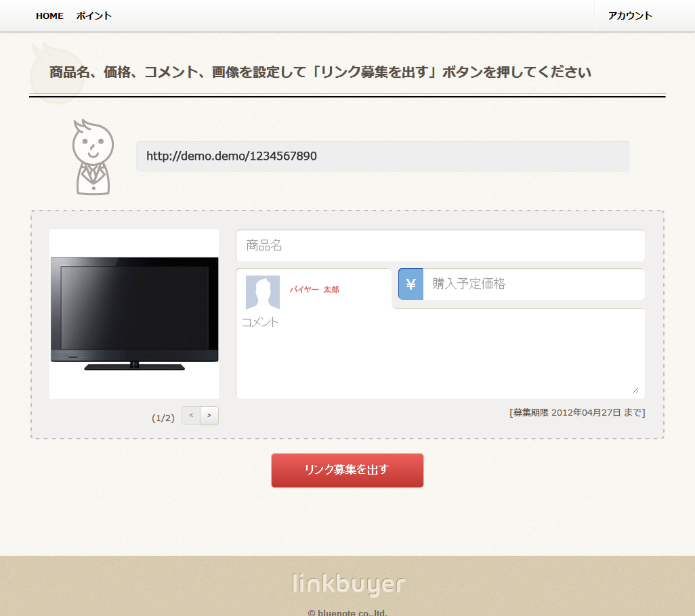Open the アカウント menu
The height and width of the screenshot is (616, 695).
(629, 16)
